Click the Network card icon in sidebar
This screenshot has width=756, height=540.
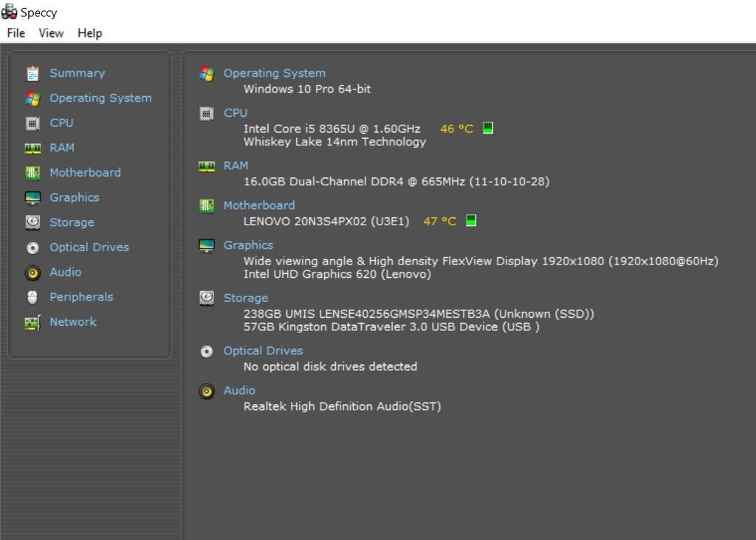click(x=32, y=323)
